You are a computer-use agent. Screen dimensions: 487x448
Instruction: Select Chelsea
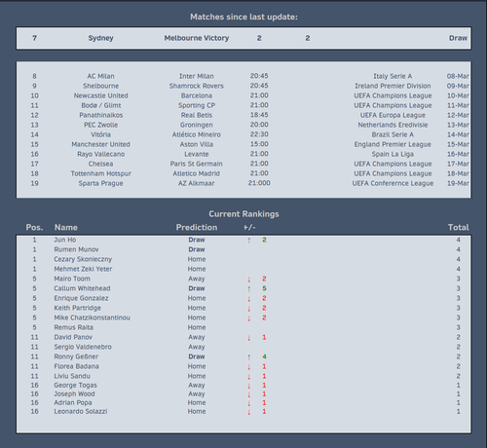[x=100, y=164]
